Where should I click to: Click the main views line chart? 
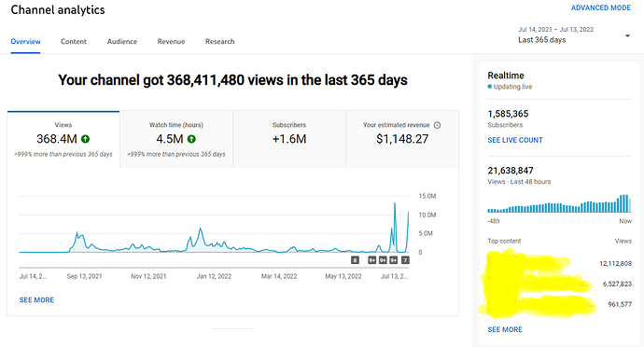coord(214,225)
